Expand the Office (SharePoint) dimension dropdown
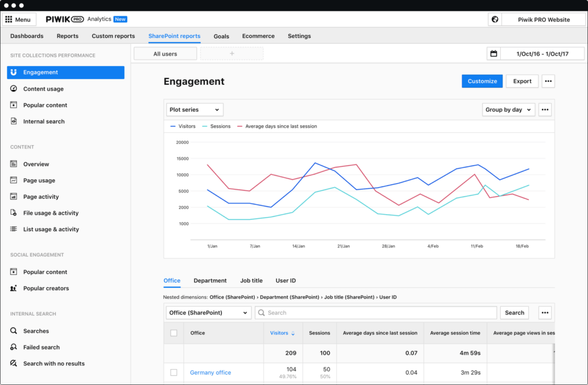This screenshot has width=588, height=385. tap(208, 313)
